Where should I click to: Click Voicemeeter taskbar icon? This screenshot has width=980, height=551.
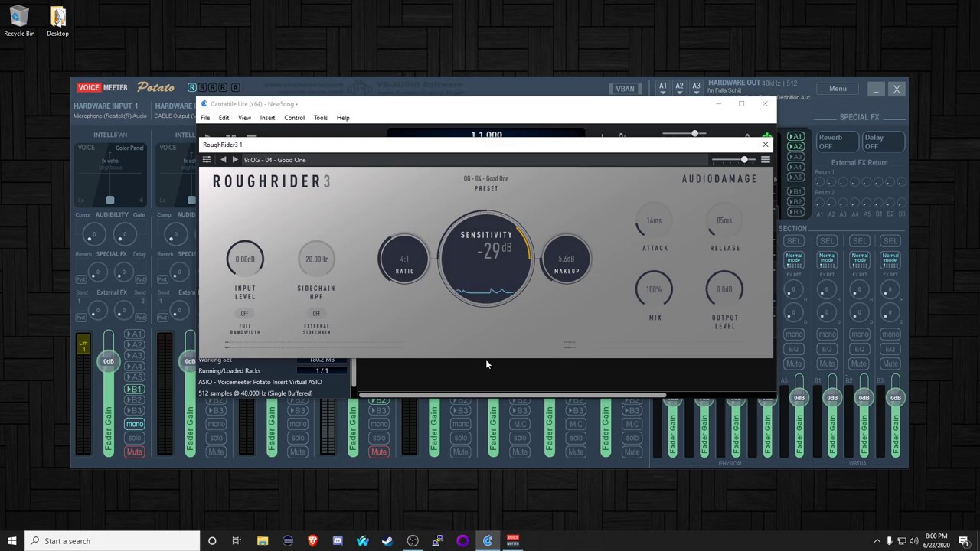pyautogui.click(x=512, y=541)
